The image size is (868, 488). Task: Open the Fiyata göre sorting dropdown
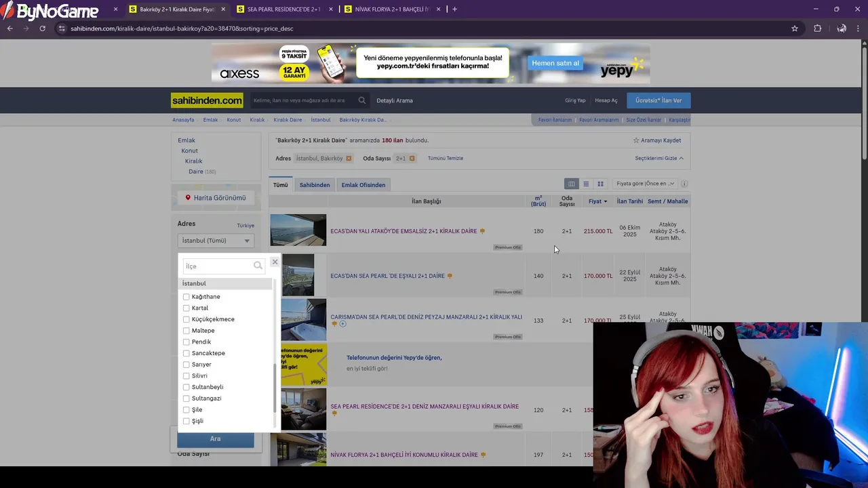tap(644, 184)
